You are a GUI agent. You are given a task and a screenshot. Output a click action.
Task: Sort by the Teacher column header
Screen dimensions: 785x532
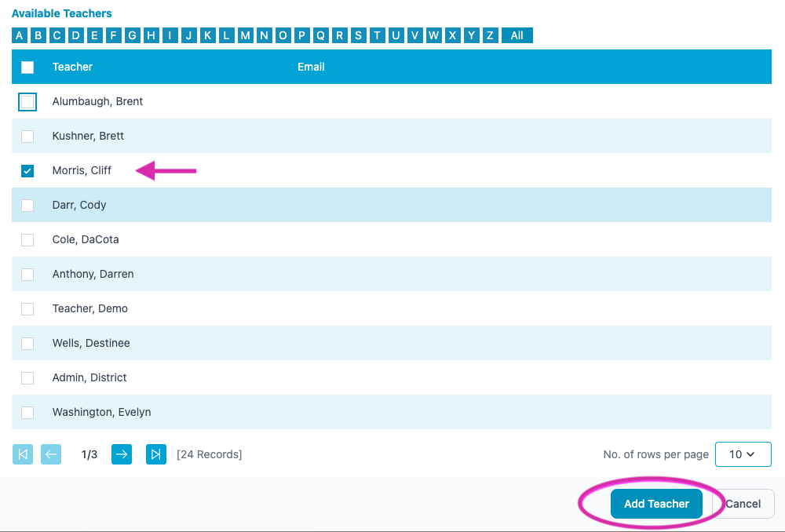[x=72, y=67]
